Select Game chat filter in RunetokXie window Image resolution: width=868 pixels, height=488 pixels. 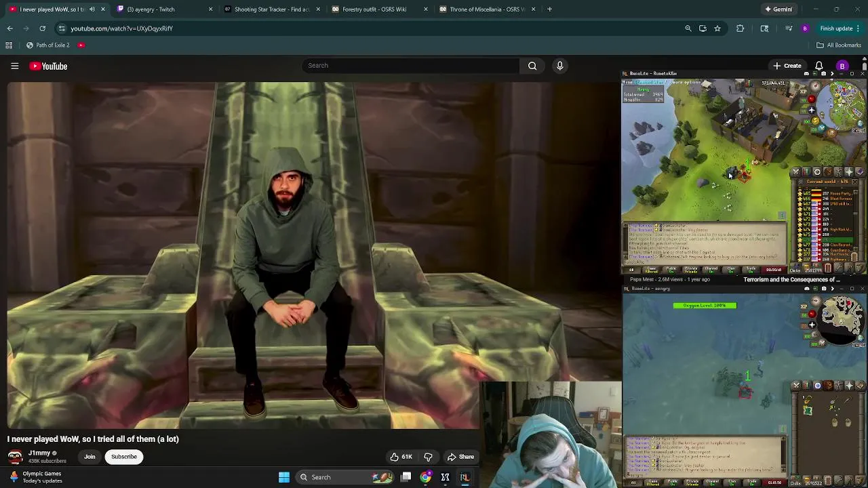click(651, 270)
